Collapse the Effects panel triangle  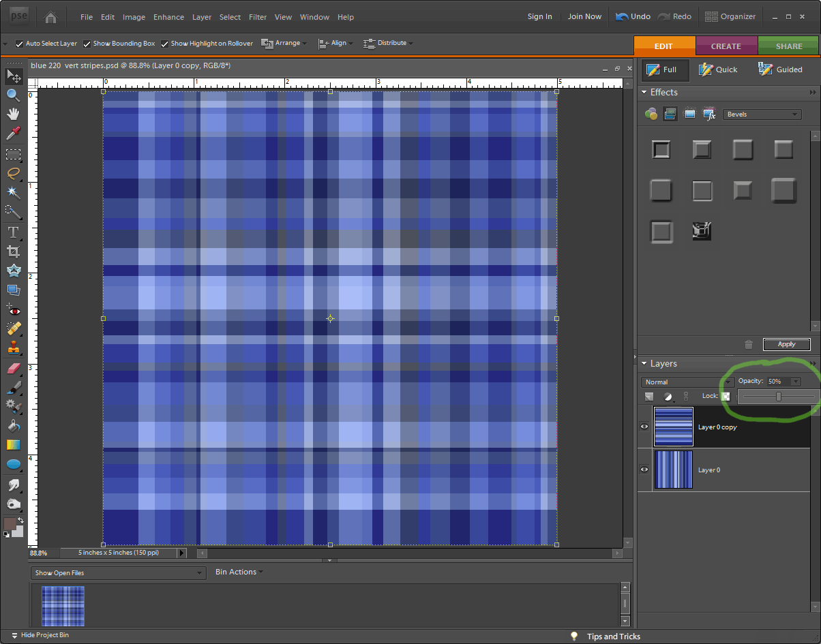point(644,93)
